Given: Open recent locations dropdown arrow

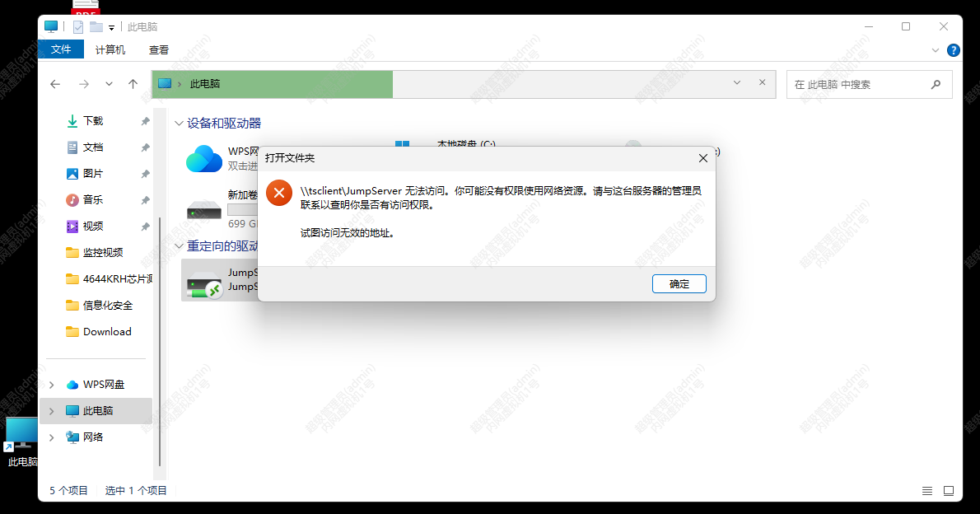Looking at the screenshot, I should coord(109,84).
